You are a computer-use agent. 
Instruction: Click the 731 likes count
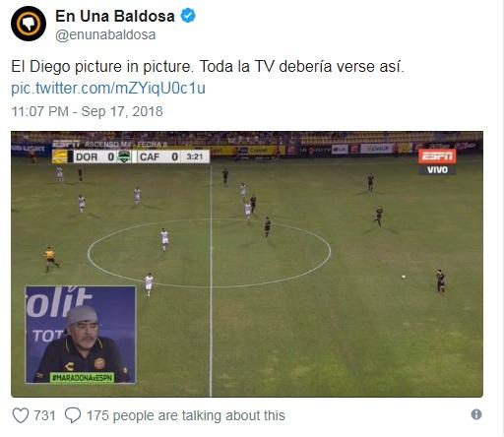pyautogui.click(x=44, y=415)
